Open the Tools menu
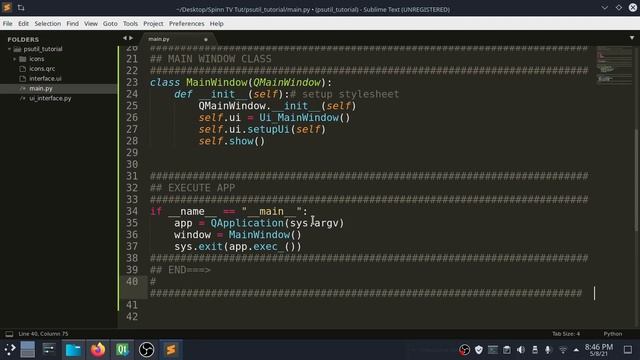The width and height of the screenshot is (640, 360). (x=130, y=24)
